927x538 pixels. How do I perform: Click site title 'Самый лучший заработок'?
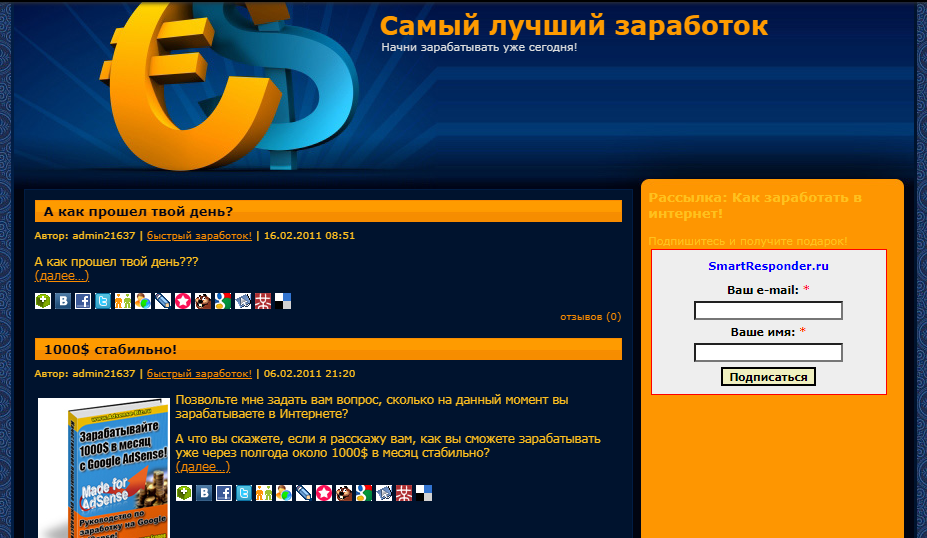(574, 26)
